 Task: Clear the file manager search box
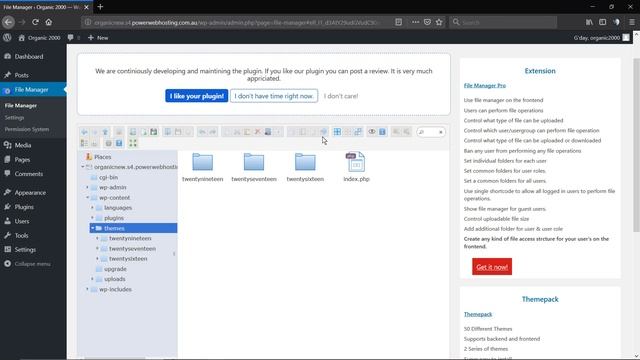(440, 132)
